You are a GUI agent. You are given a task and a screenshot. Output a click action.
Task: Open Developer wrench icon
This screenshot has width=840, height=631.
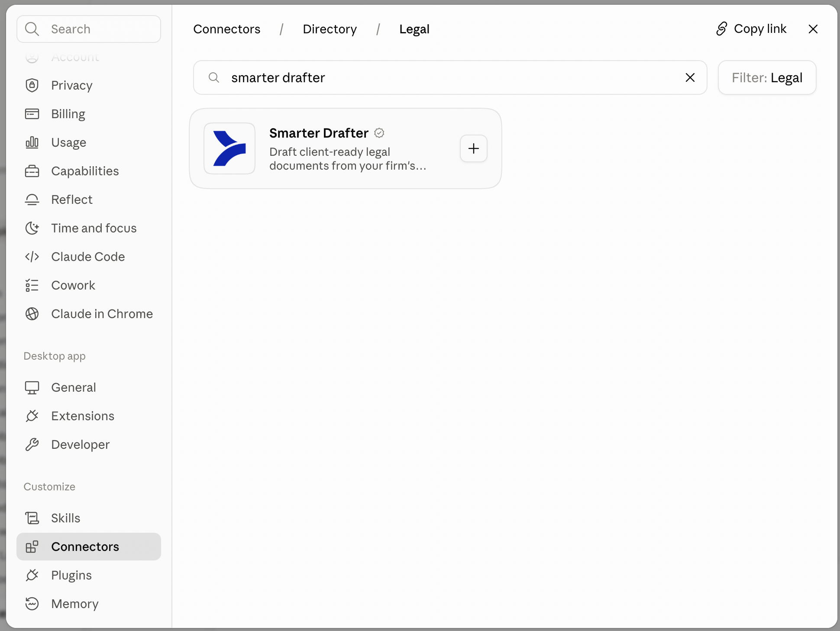pyautogui.click(x=32, y=444)
